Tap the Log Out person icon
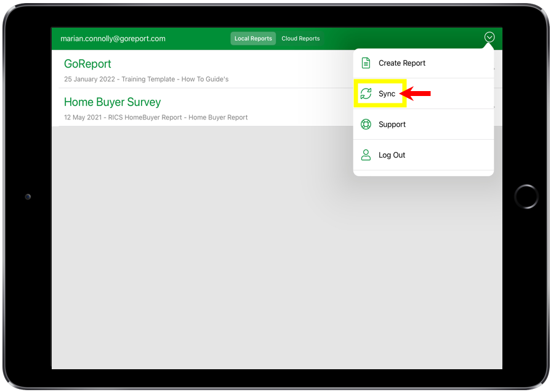 coord(366,155)
